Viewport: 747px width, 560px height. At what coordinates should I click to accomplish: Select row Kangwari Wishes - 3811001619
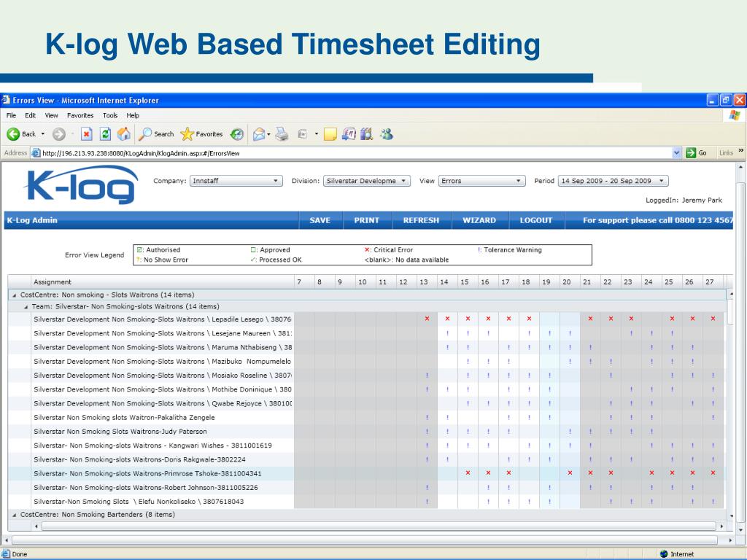(365, 446)
